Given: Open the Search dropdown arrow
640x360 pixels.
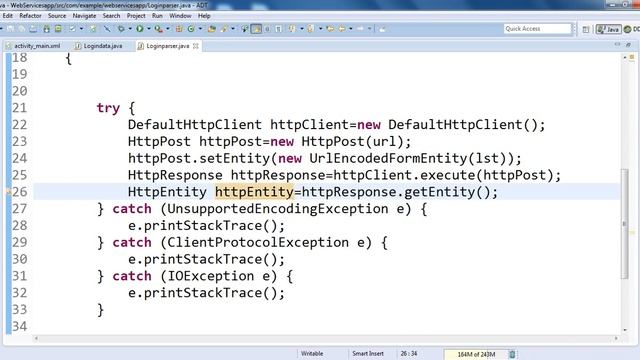Looking at the screenshot, I should click(233, 29).
